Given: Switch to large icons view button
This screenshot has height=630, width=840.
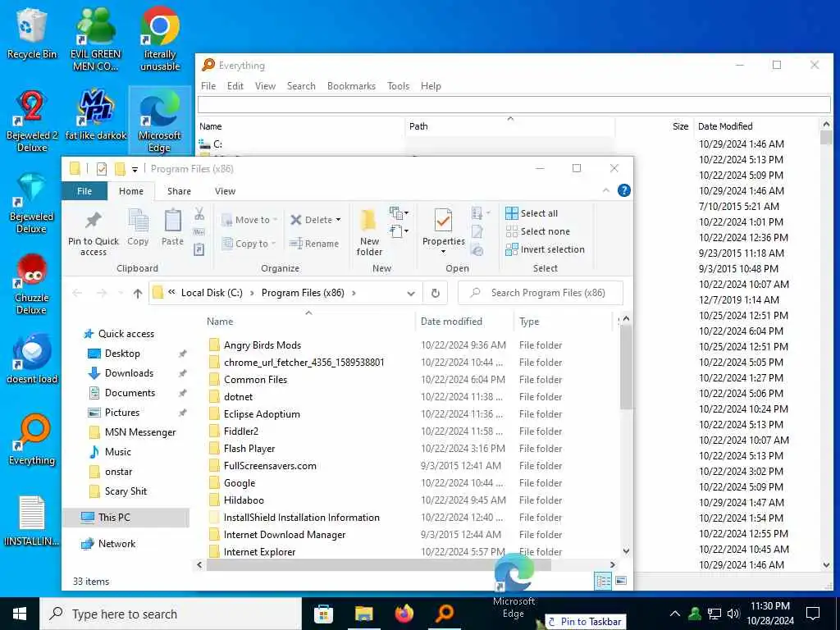Looking at the screenshot, I should point(621,581).
